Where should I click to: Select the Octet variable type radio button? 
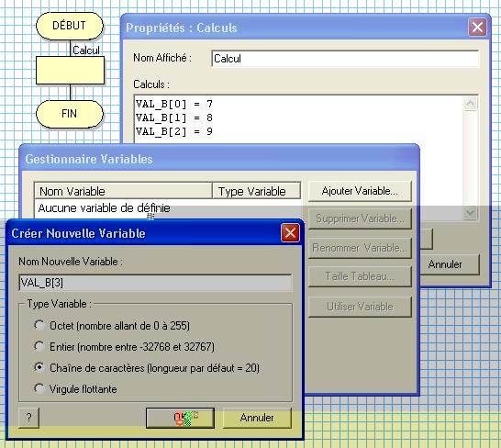click(39, 325)
